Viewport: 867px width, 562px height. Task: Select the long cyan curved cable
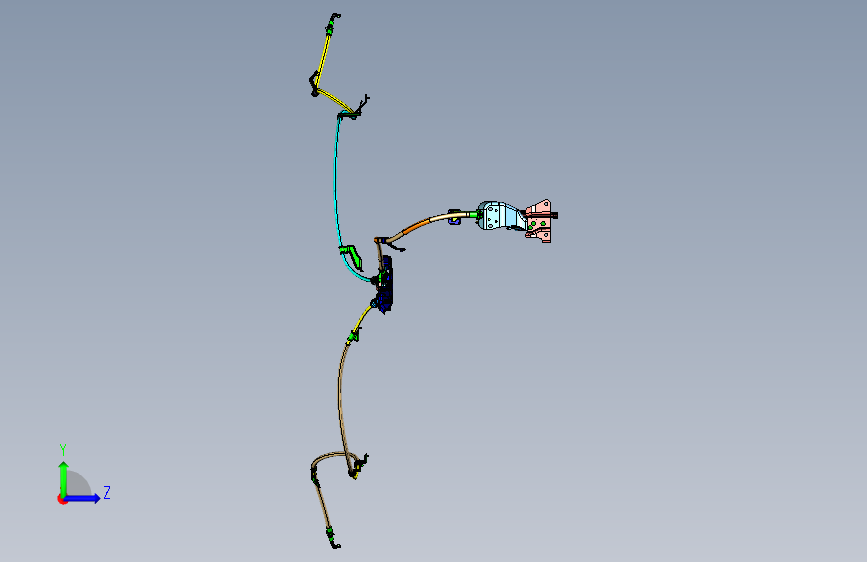pos(337,183)
